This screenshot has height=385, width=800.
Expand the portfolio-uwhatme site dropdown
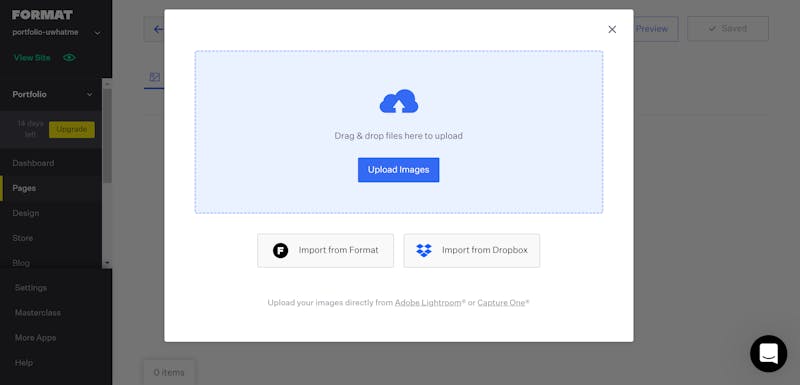[x=97, y=34]
